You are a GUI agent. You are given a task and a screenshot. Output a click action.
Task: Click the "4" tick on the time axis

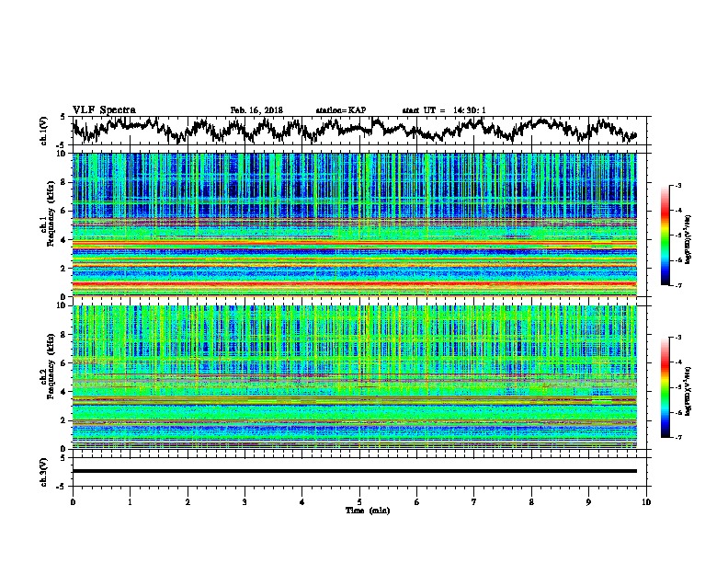[301, 502]
